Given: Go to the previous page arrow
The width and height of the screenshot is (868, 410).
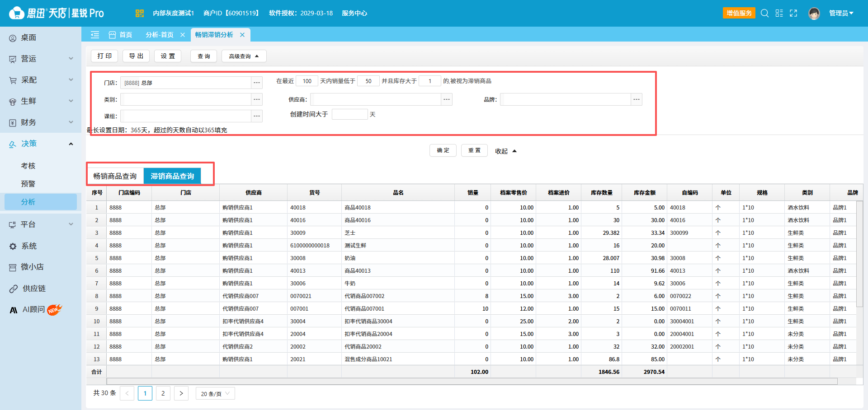Looking at the screenshot, I should 127,393.
